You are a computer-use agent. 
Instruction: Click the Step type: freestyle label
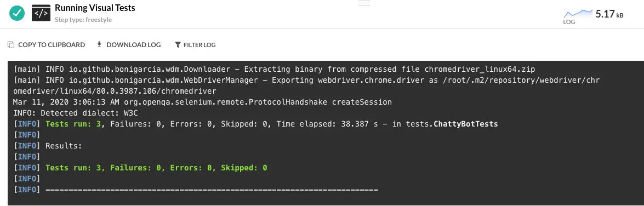tap(83, 20)
